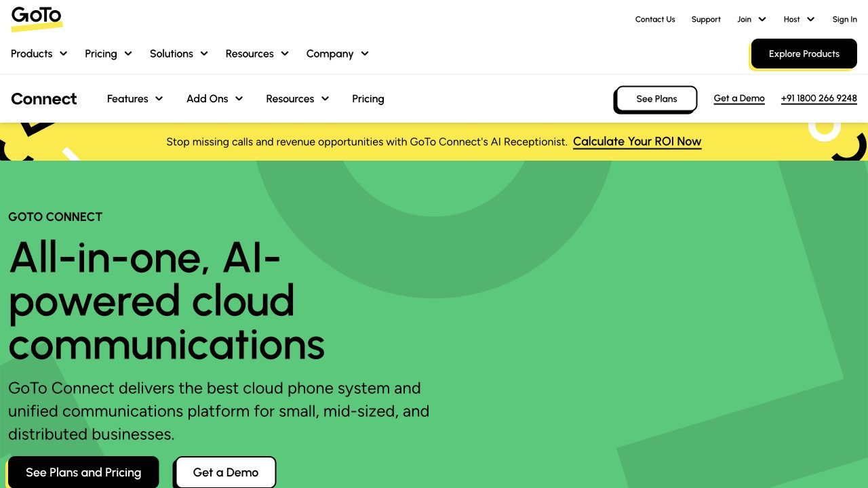868x488 pixels.
Task: Expand the top Resources menu chevron
Action: 285,54
